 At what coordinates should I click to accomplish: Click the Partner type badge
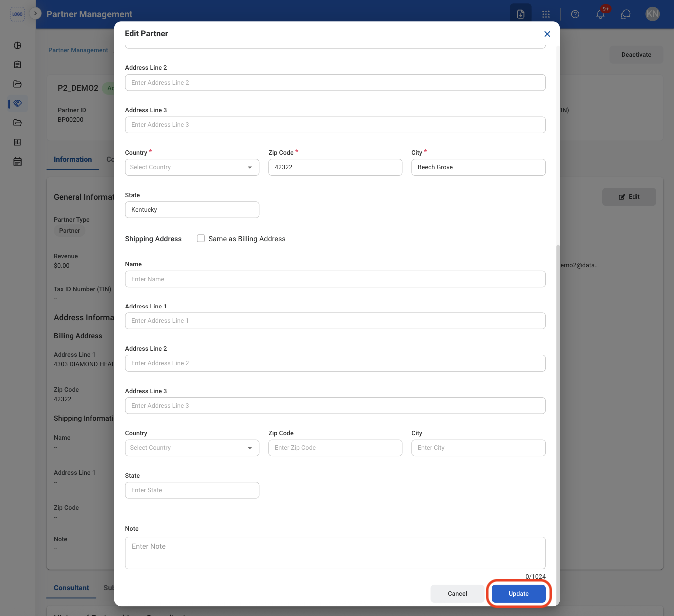tap(70, 231)
